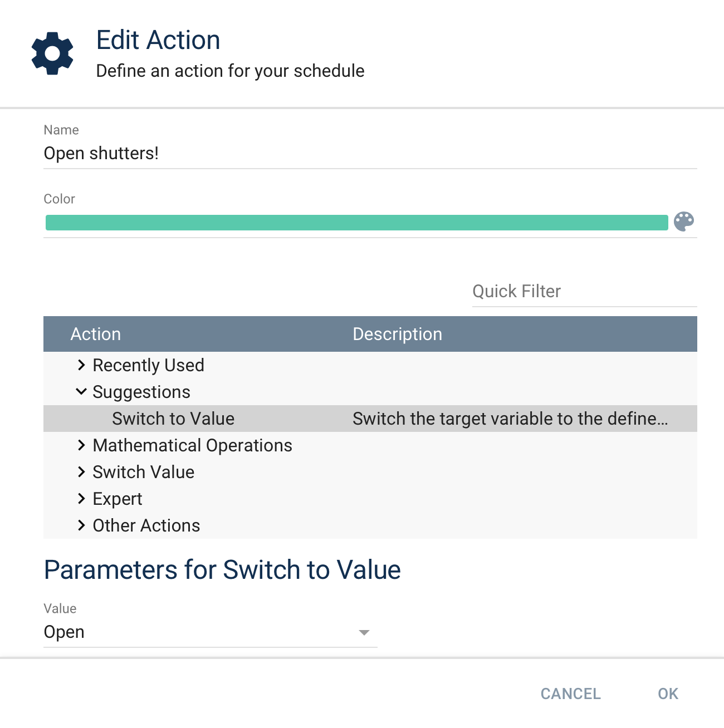Click the chevron next to Suggestions

[81, 391]
